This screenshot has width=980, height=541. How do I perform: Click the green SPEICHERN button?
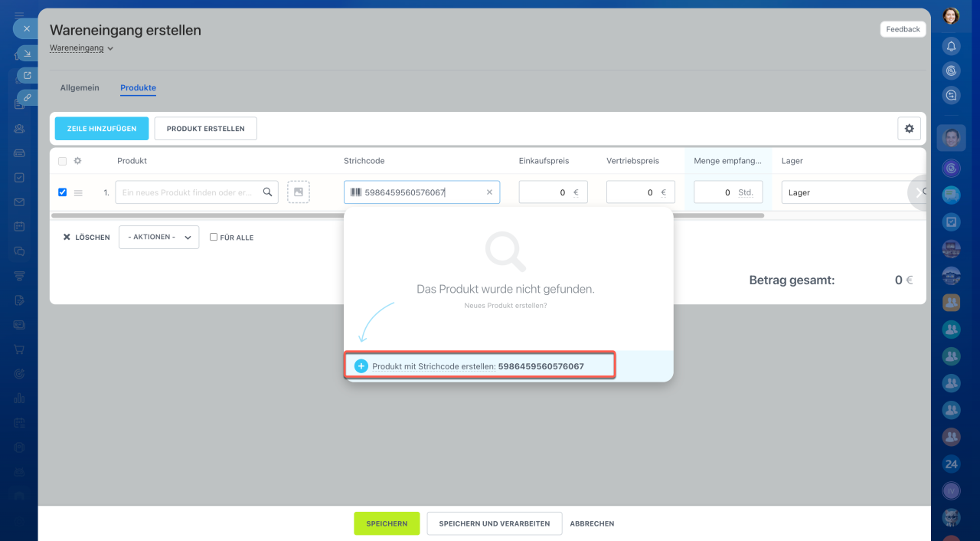click(387, 523)
